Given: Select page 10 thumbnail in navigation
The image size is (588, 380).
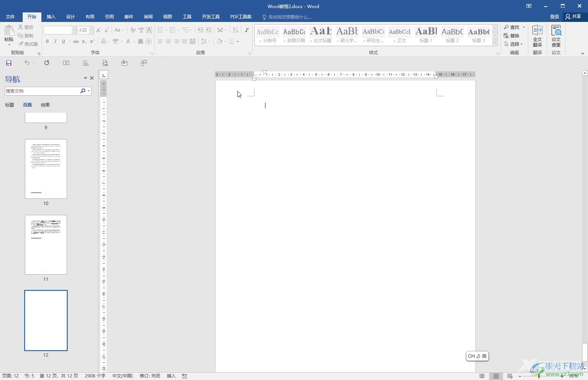Looking at the screenshot, I should (46, 169).
